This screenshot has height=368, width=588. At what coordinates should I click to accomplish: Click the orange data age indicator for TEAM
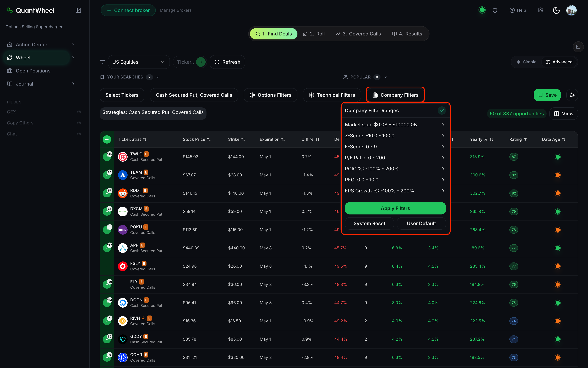click(x=558, y=175)
